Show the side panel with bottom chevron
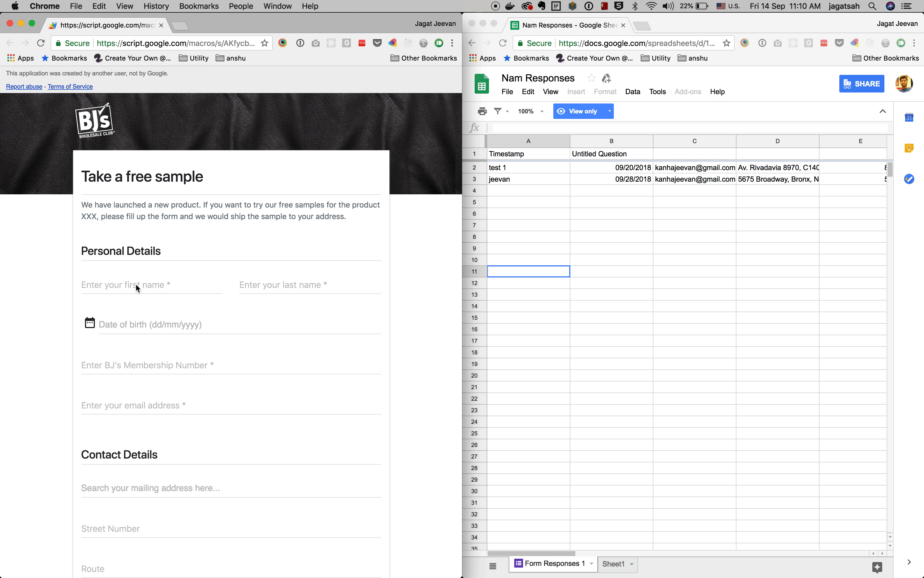Image resolution: width=924 pixels, height=578 pixels. tap(909, 562)
